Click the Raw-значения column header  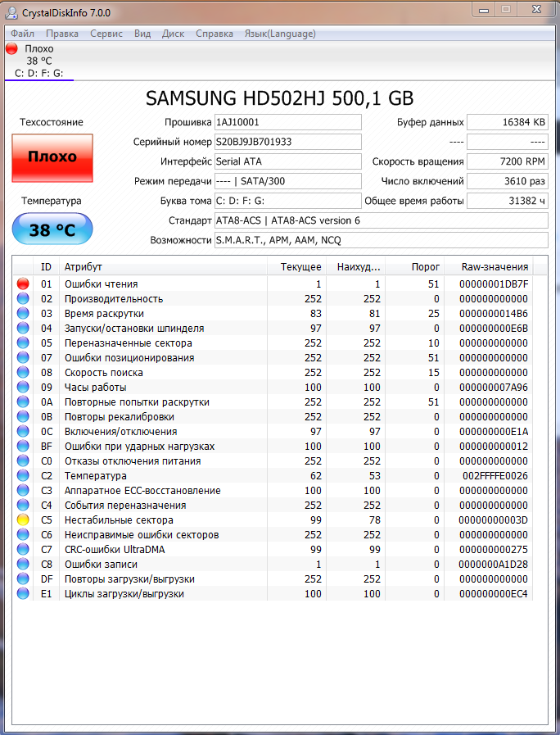tap(488, 267)
